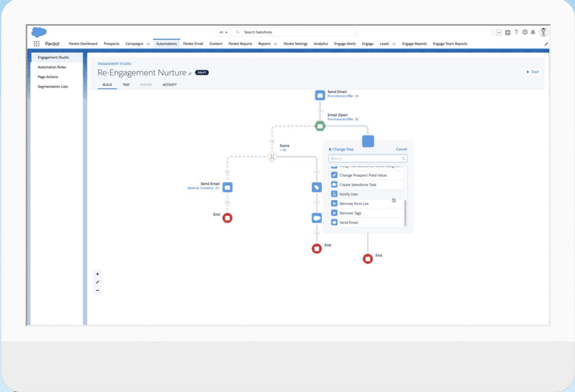Click the Salesforce cloud logo
The height and width of the screenshot is (392, 575).
[39, 32]
